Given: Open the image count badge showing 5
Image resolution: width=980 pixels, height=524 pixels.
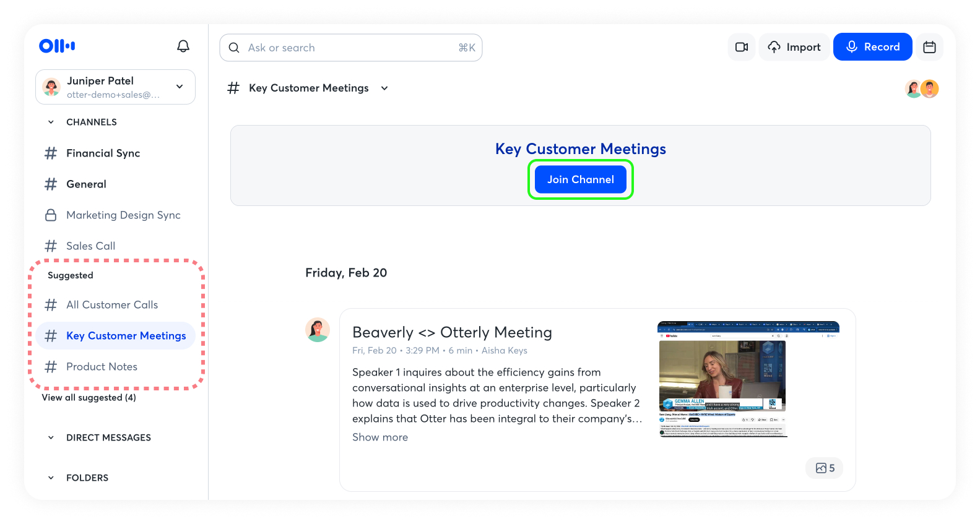Looking at the screenshot, I should click(x=825, y=468).
